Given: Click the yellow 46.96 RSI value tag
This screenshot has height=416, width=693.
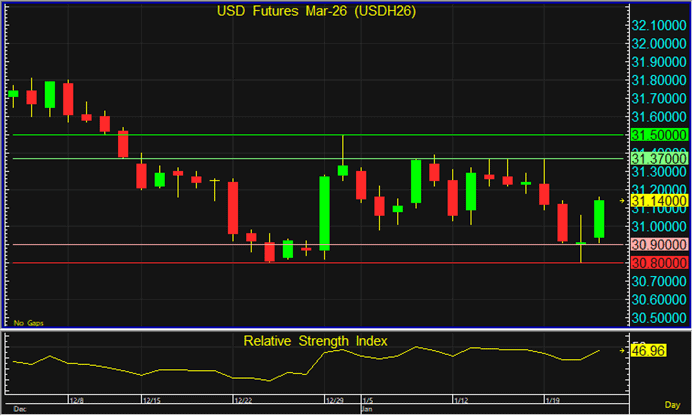Looking at the screenshot, I should [x=649, y=353].
